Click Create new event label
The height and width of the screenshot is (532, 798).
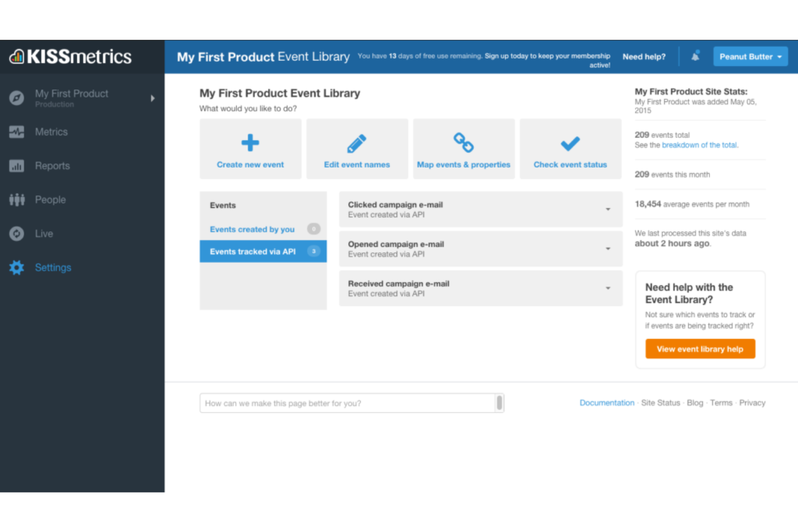(x=250, y=165)
